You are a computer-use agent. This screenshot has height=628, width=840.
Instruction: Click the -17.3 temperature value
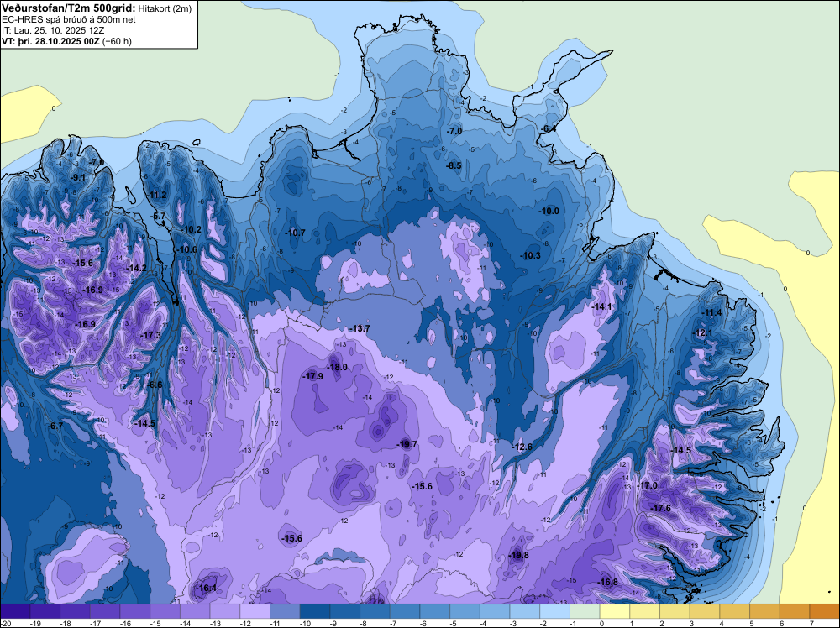150,335
